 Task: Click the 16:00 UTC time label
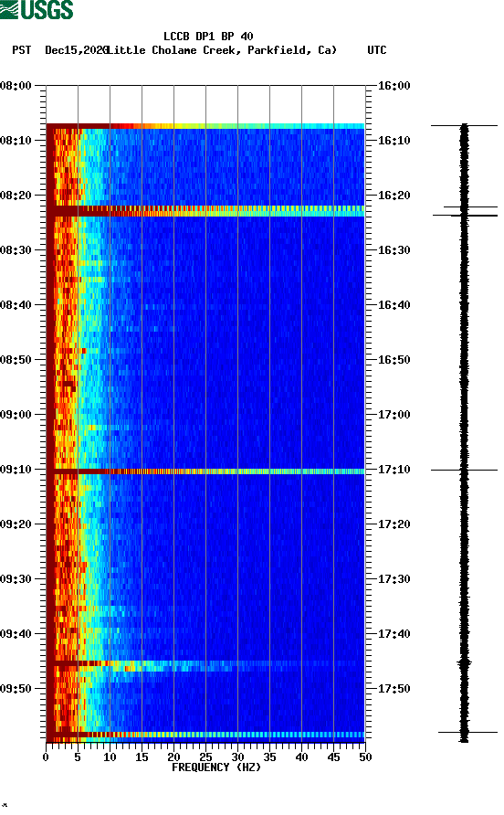pos(394,86)
